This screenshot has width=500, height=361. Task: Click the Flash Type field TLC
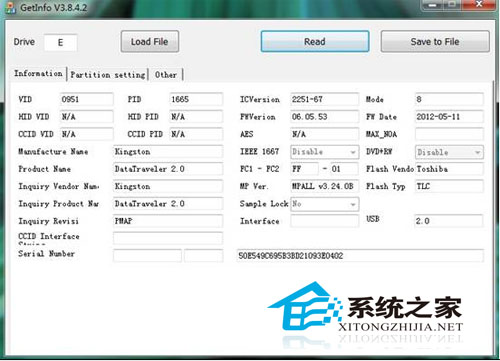click(x=449, y=186)
